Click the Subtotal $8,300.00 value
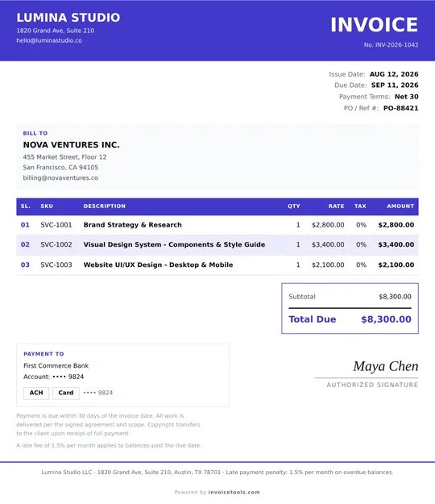435x504 pixels. 395,297
